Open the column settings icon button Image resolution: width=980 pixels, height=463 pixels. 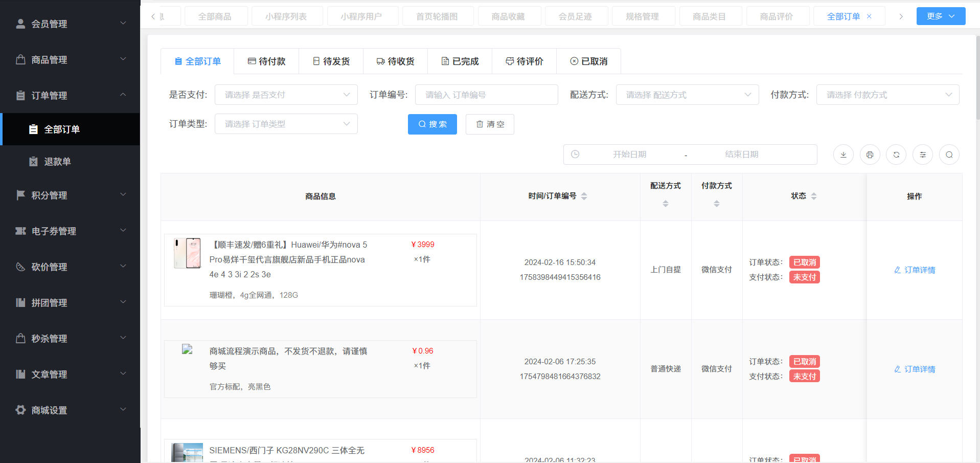coord(923,155)
